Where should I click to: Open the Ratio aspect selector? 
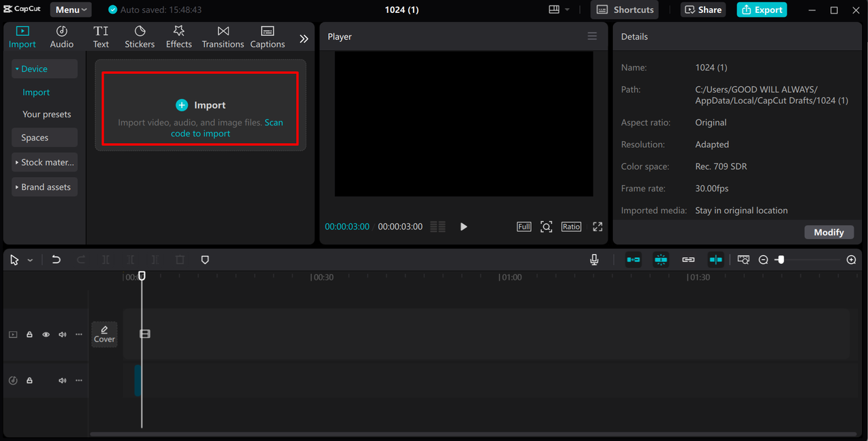pyautogui.click(x=571, y=227)
